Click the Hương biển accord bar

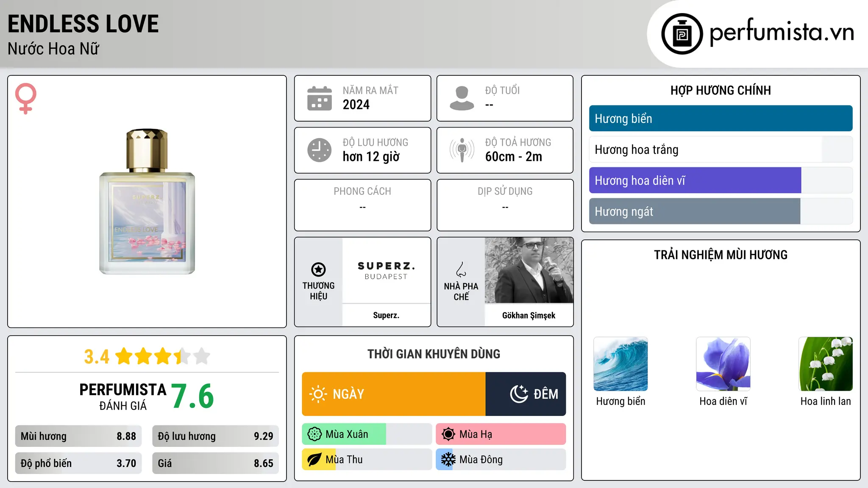[x=721, y=118]
